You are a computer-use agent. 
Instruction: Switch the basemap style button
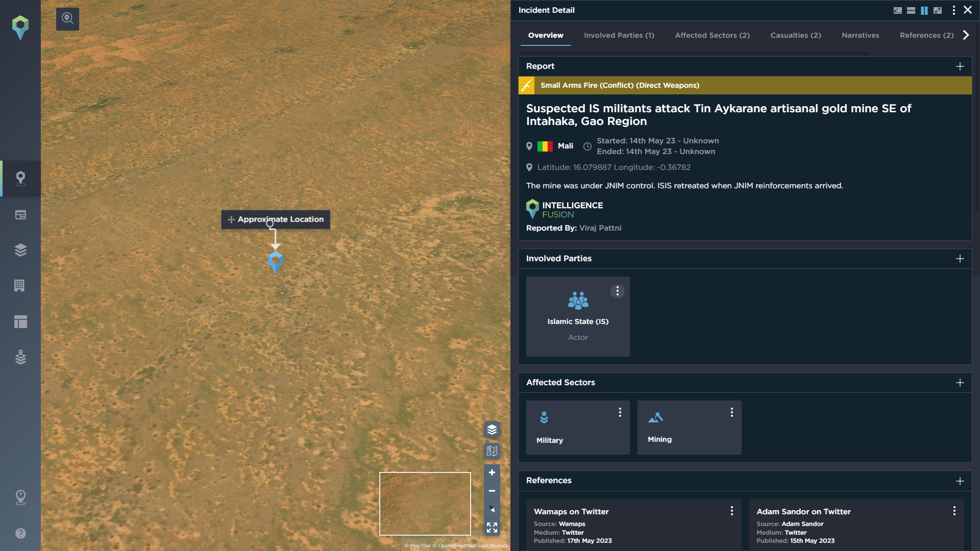(492, 451)
